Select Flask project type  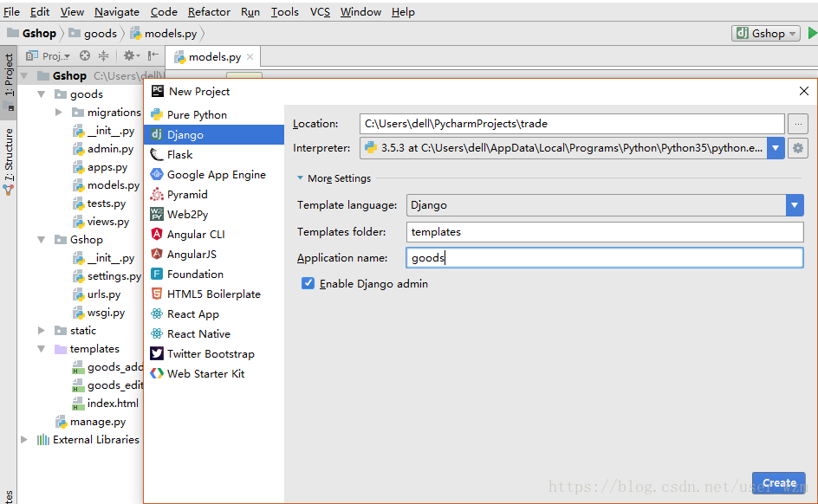214,155
